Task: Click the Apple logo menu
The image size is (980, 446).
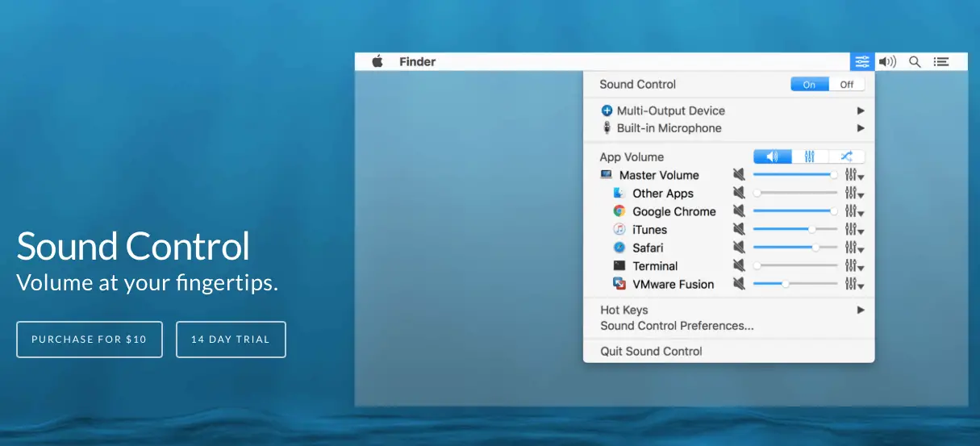Action: 377,61
